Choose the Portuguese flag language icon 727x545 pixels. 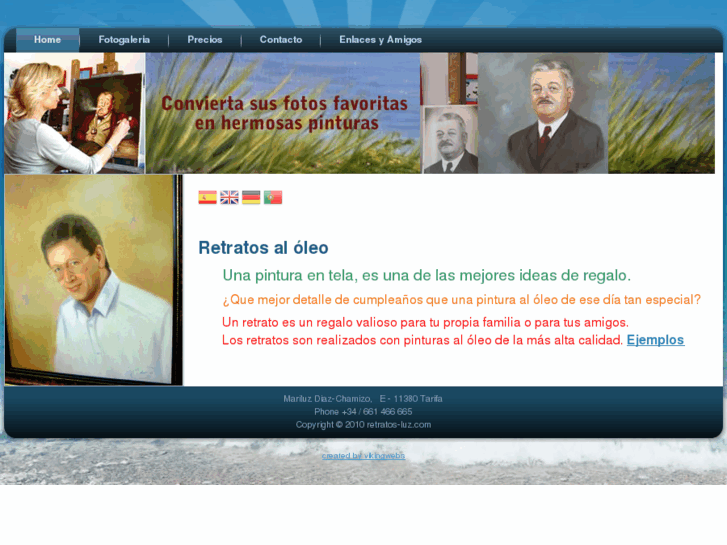click(273, 198)
